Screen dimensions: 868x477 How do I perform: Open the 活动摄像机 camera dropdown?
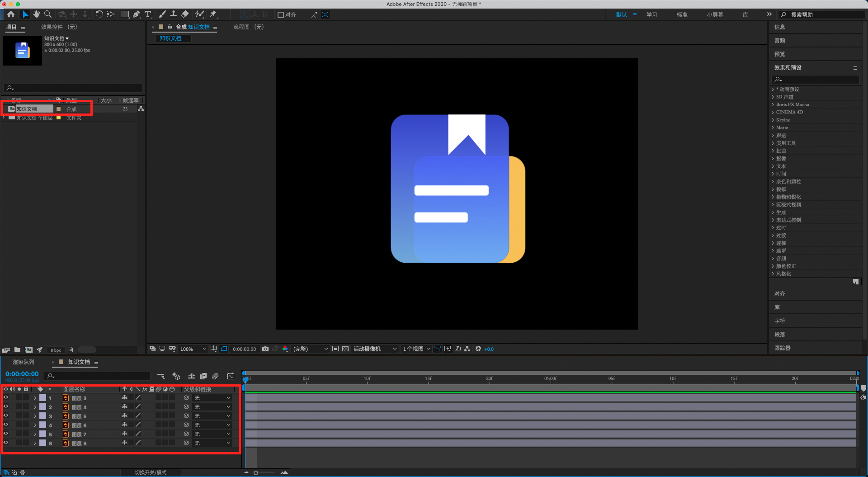click(x=375, y=349)
